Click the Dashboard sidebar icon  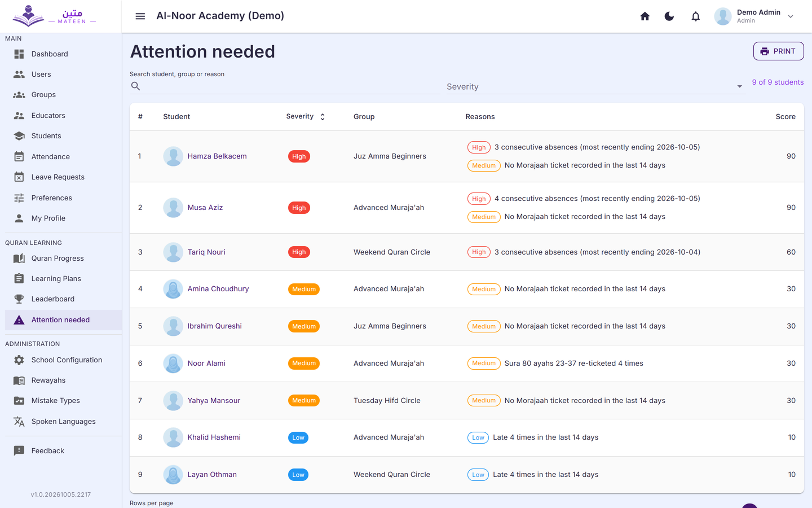(19, 54)
